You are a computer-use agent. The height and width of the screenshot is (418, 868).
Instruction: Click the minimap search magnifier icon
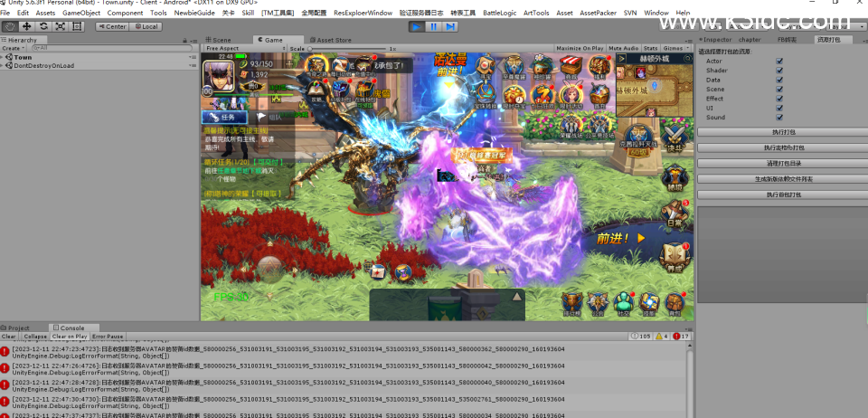tap(687, 58)
